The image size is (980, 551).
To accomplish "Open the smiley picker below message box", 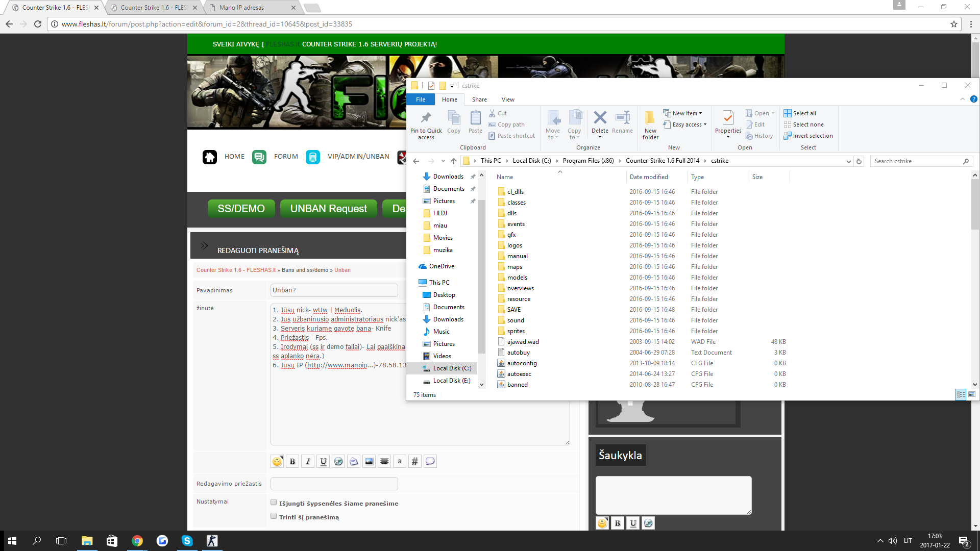I will 277,462.
